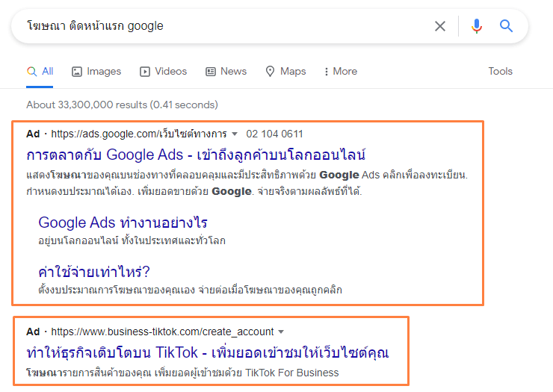Expand the dropdown arrow beside the business-tiktok.com URL
Viewport: 553px width, 392px height.
coord(281,332)
